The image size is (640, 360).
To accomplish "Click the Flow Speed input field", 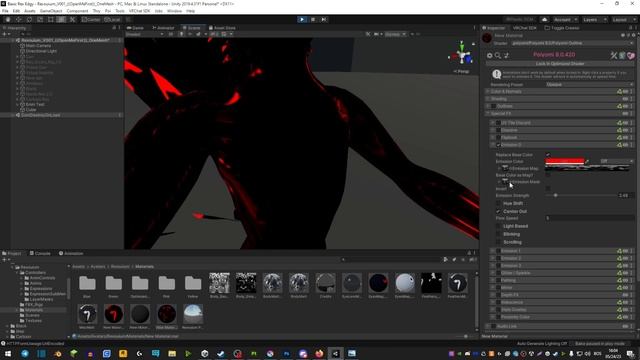I will coord(590,218).
